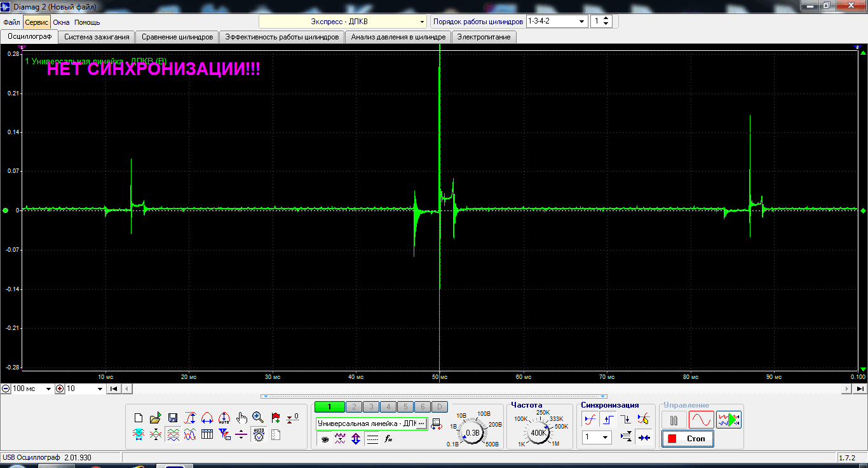The width and height of the screenshot is (868, 468).
Task: Toggle the dashed grid lines icon
Action: tap(372, 439)
